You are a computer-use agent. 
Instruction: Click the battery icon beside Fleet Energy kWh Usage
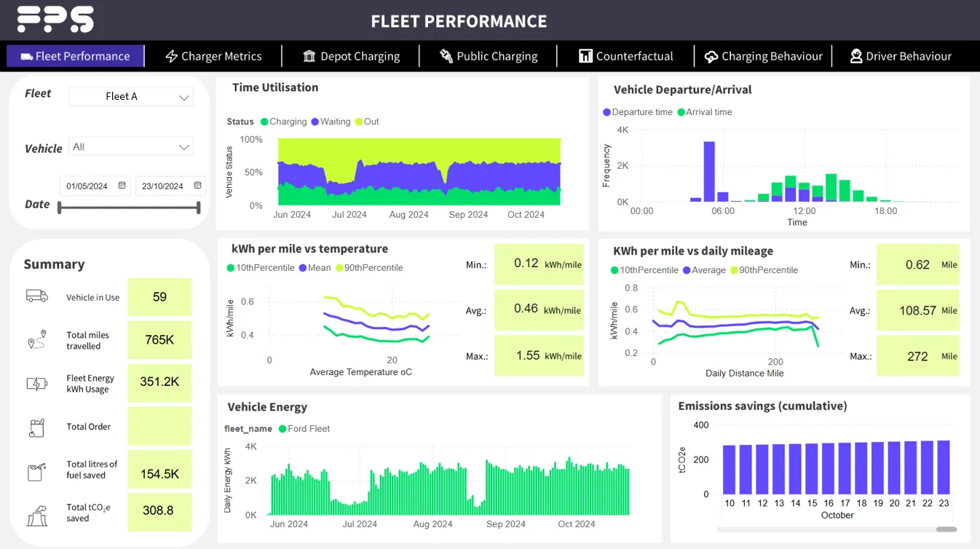[x=37, y=383]
